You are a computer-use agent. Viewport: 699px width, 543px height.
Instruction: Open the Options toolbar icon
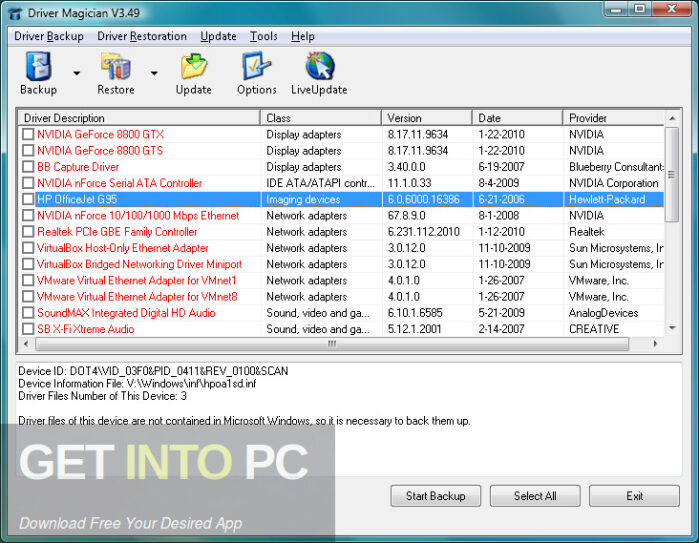(x=256, y=73)
